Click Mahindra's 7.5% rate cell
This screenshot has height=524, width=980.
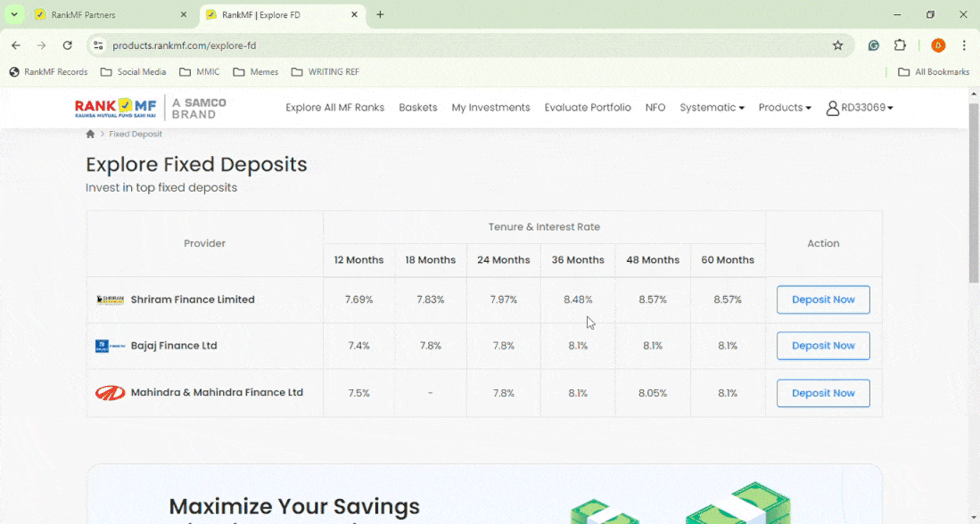coord(358,394)
